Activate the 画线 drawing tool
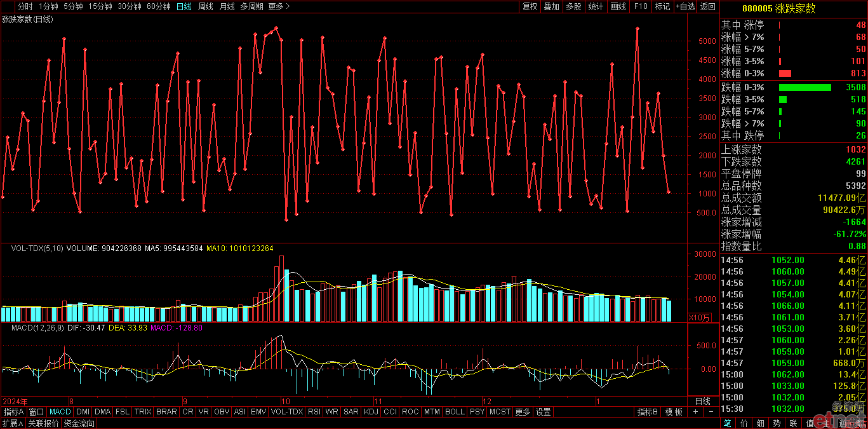This screenshot has width=868, height=429. [x=618, y=6]
